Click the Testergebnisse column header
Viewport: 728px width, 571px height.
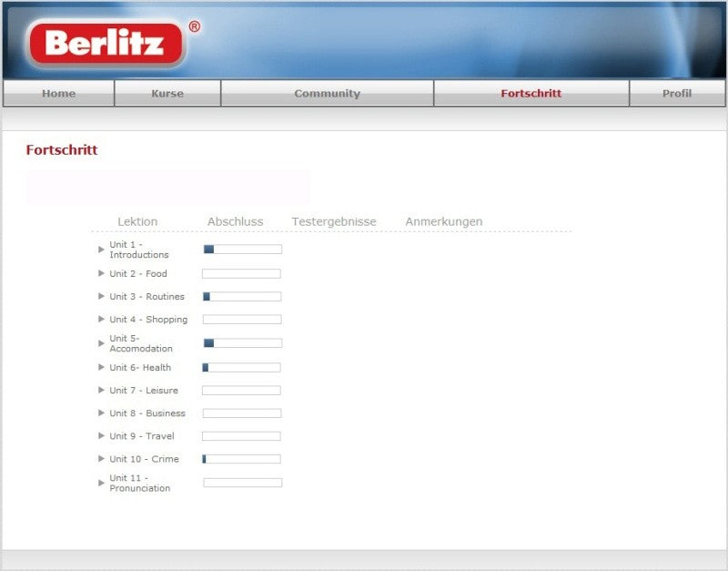334,222
